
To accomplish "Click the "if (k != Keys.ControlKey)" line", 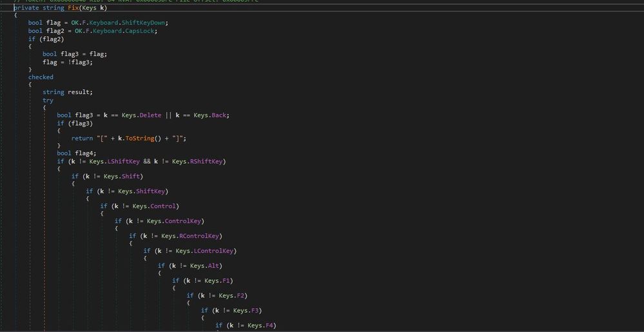I will 159,221.
